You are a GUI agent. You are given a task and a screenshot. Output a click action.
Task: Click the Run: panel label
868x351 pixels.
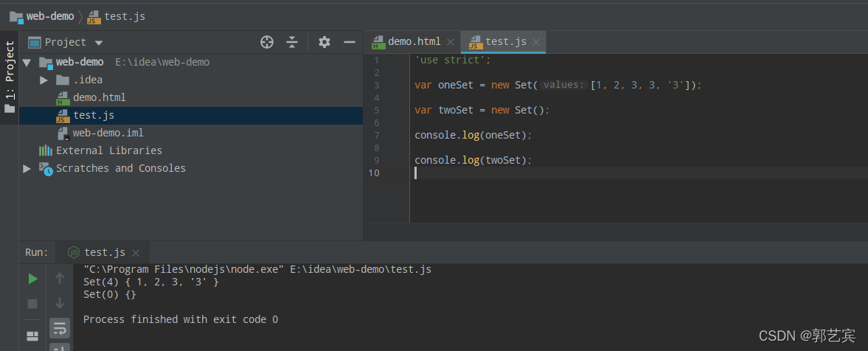[x=37, y=252]
